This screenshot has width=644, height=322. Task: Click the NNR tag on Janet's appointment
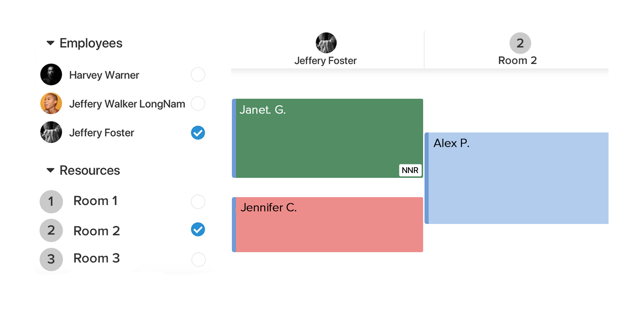coord(410,170)
